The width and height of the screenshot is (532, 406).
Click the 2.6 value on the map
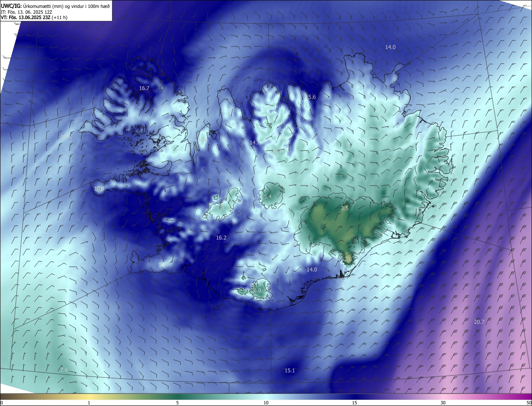point(348,259)
